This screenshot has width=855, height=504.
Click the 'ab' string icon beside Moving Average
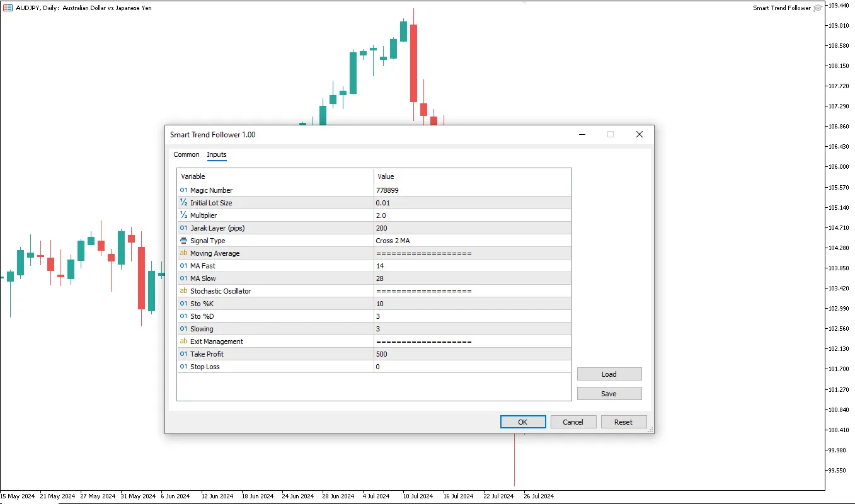click(184, 253)
